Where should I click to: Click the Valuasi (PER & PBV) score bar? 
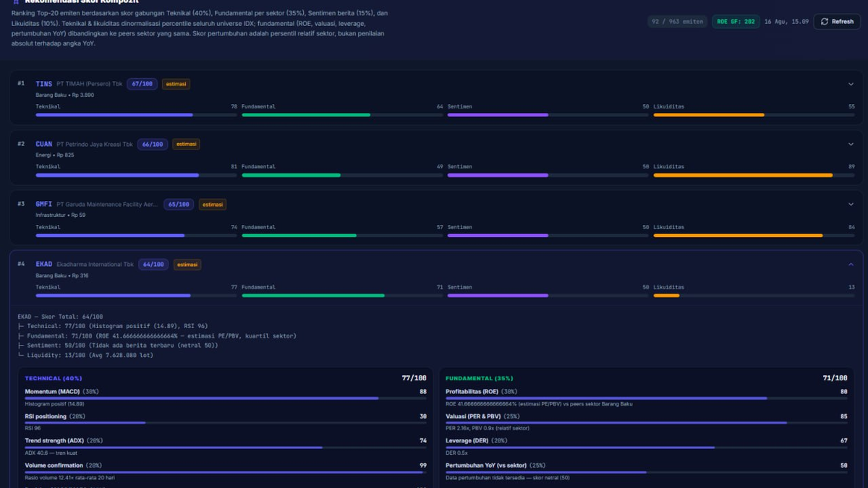pyautogui.click(x=647, y=423)
